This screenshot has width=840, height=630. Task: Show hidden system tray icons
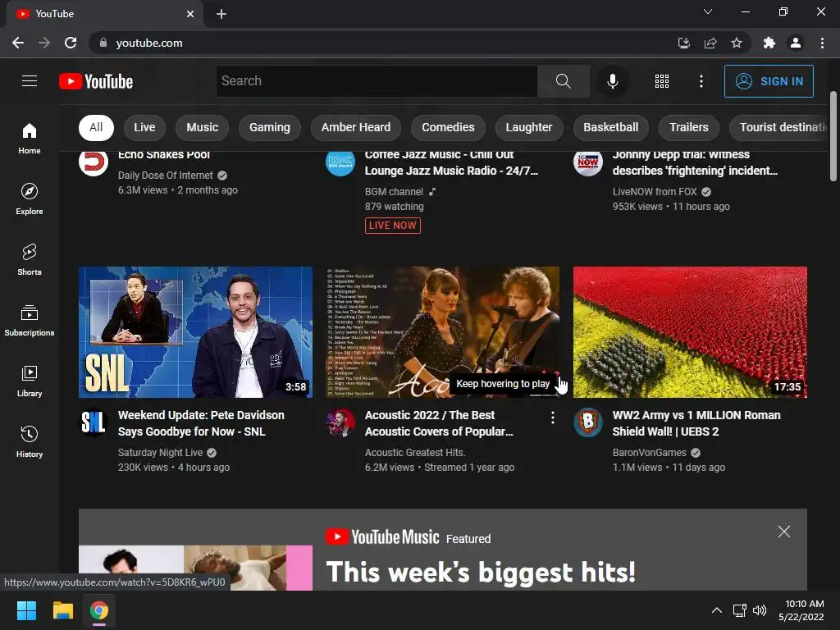pos(716,610)
